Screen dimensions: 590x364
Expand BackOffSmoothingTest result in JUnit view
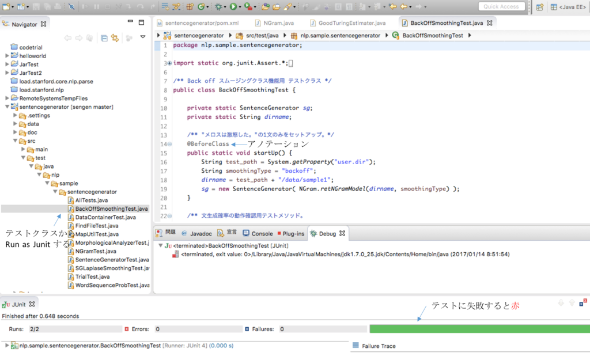pyautogui.click(x=7, y=345)
